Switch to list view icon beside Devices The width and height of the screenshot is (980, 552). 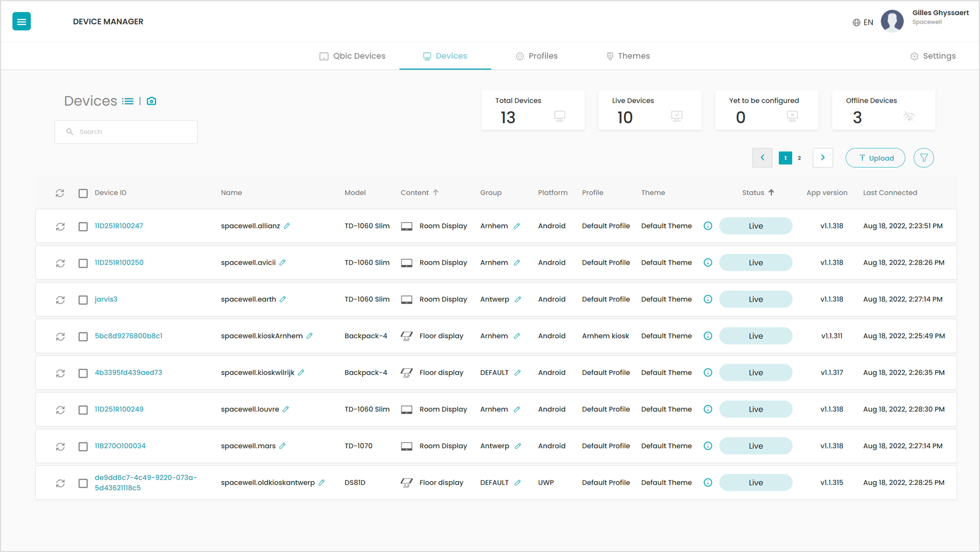[128, 101]
